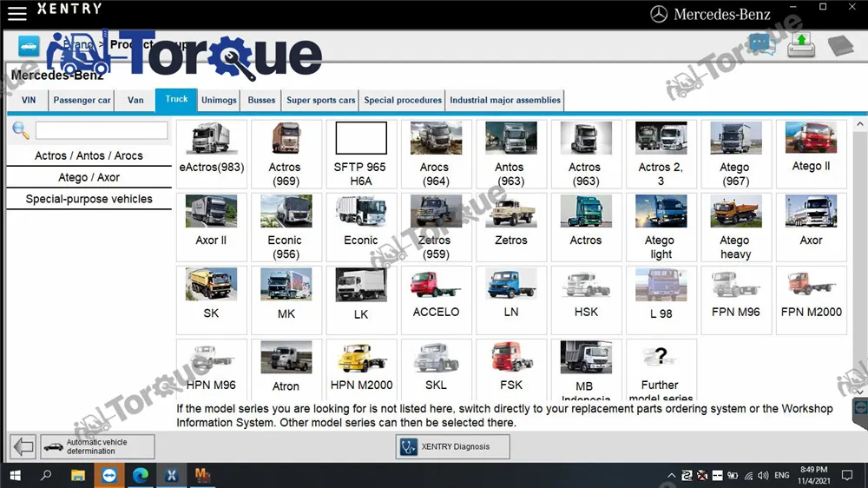Open File Explorer from the taskbar
868x488 pixels.
point(77,475)
